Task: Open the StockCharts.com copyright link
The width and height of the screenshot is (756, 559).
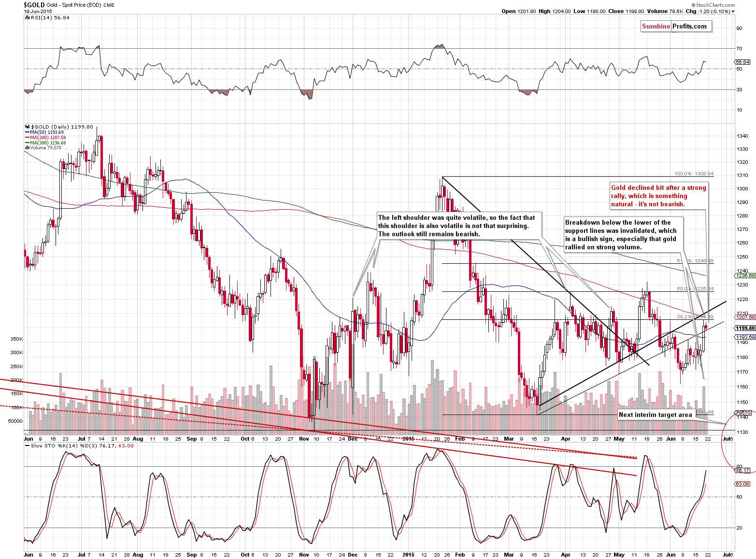Action: pos(713,5)
